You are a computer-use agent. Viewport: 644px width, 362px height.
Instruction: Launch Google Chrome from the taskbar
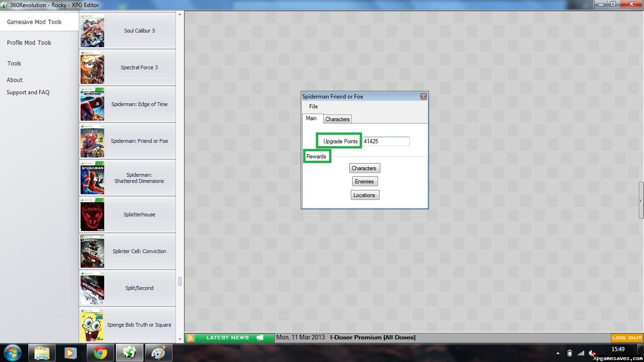(x=100, y=353)
